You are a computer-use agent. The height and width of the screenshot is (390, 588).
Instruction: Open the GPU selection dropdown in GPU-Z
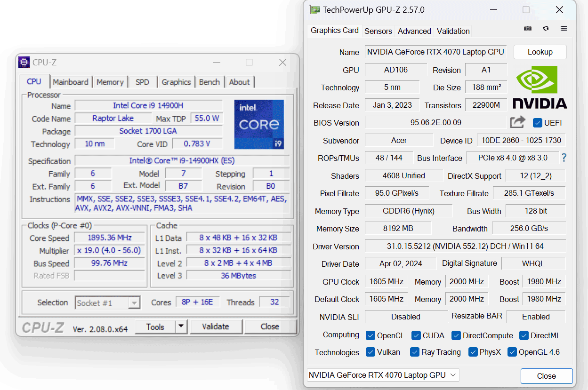(x=383, y=375)
